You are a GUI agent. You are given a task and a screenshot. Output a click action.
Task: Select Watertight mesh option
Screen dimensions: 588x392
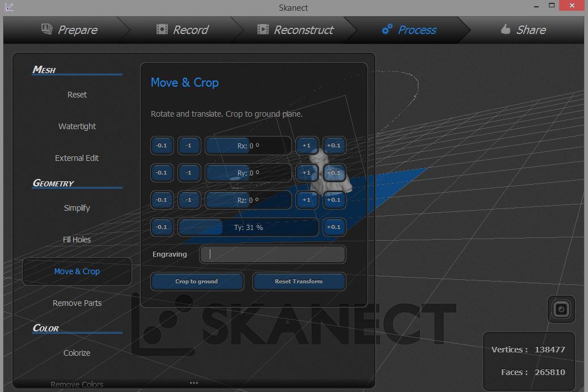[x=77, y=126]
